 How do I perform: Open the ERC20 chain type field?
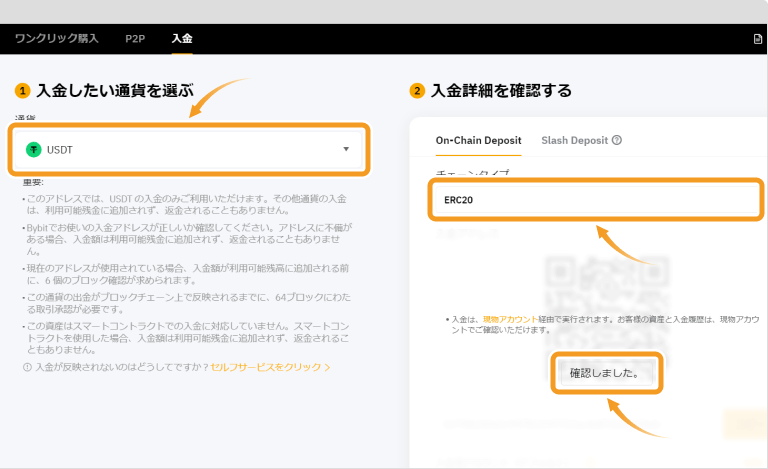tap(596, 200)
